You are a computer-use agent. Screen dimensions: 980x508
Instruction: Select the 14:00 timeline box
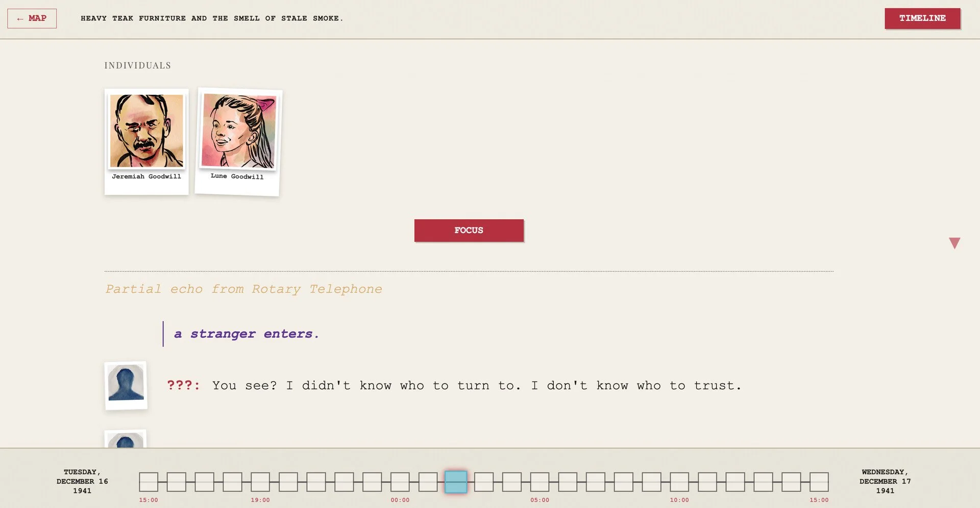(791, 482)
